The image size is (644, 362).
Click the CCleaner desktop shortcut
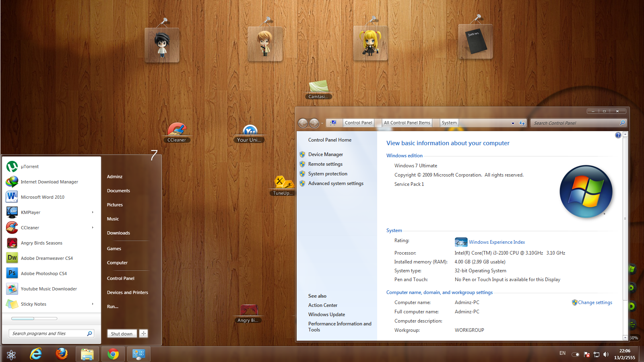[x=177, y=132]
